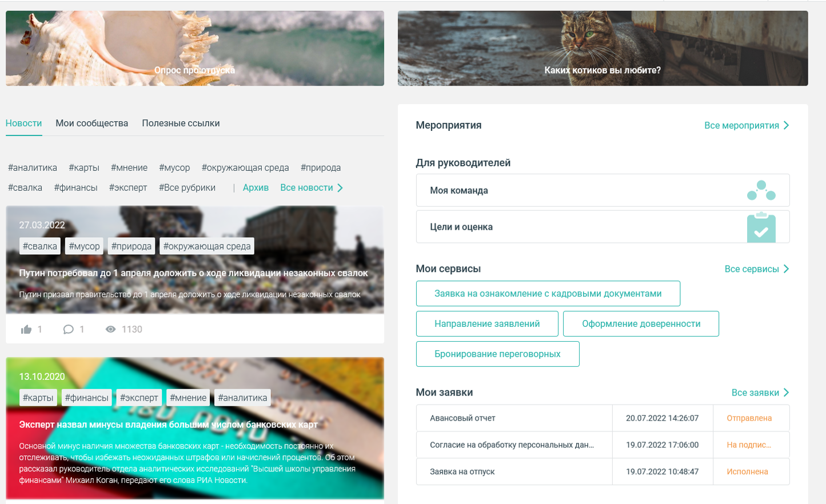
Task: Expand Все мероприятия chevron arrow
Action: pyautogui.click(x=787, y=125)
